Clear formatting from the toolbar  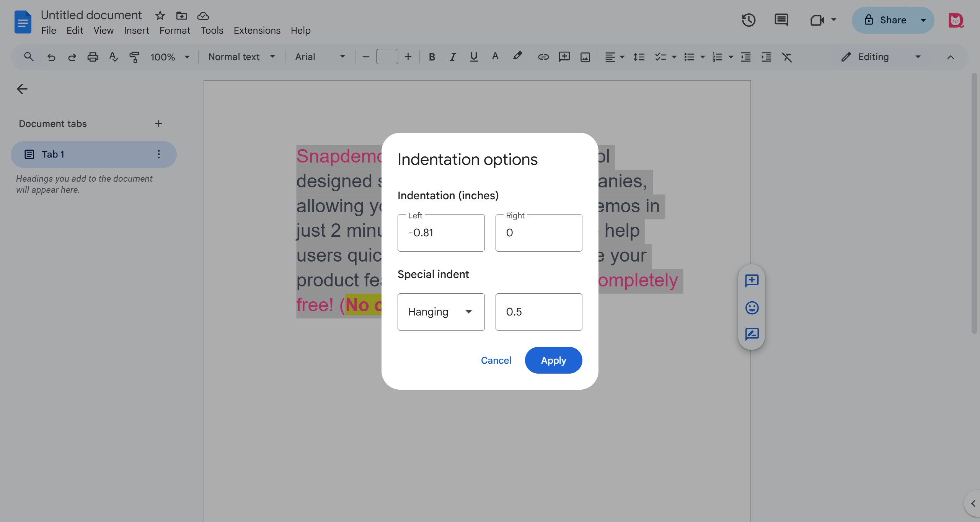click(787, 57)
